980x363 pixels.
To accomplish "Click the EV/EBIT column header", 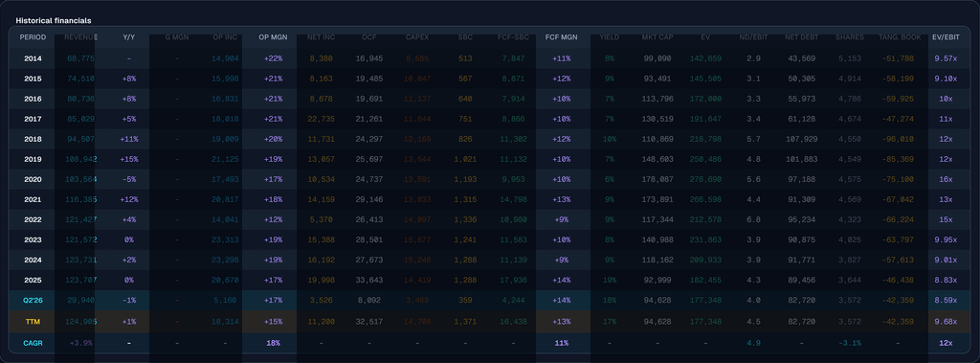I will tap(946, 37).
